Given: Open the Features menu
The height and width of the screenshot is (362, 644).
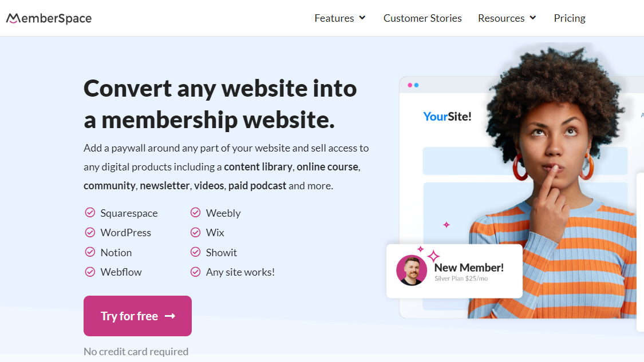Looking at the screenshot, I should (x=339, y=18).
